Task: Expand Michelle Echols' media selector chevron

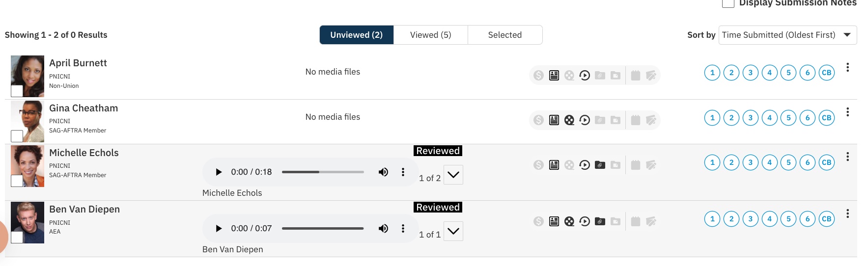Action: [x=453, y=175]
